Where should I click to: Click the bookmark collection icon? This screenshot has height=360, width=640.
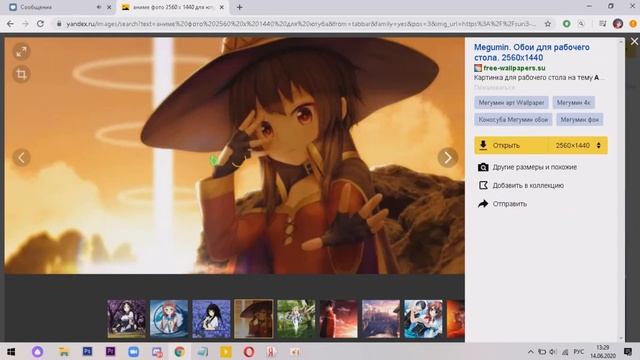[x=483, y=185]
